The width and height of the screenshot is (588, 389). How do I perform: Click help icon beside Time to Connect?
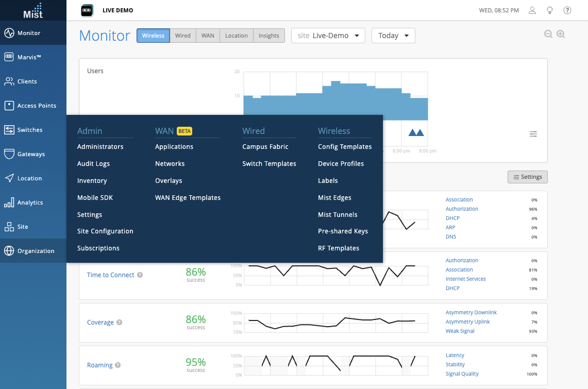(140, 275)
